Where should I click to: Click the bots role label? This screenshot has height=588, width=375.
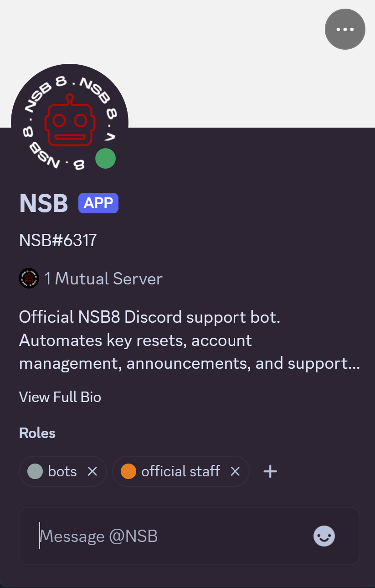62,471
